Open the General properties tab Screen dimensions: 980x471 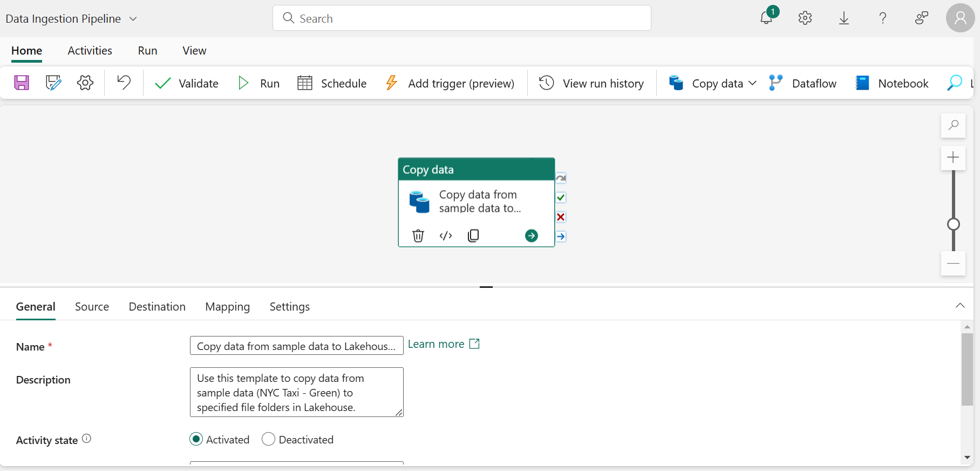coord(36,307)
